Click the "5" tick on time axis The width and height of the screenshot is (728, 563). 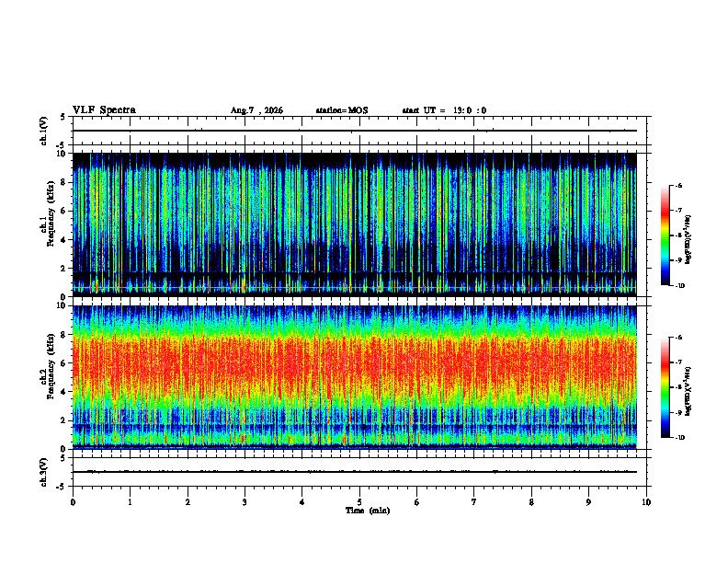point(359,502)
